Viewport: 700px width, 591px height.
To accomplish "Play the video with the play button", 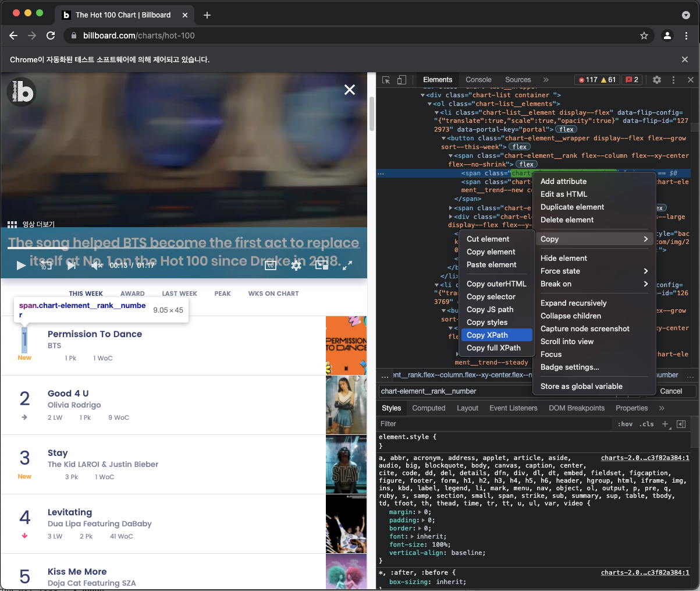I will 21,266.
